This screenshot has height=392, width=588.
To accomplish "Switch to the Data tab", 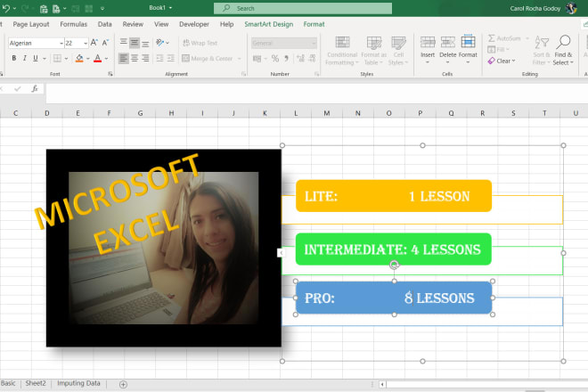I will coord(104,24).
